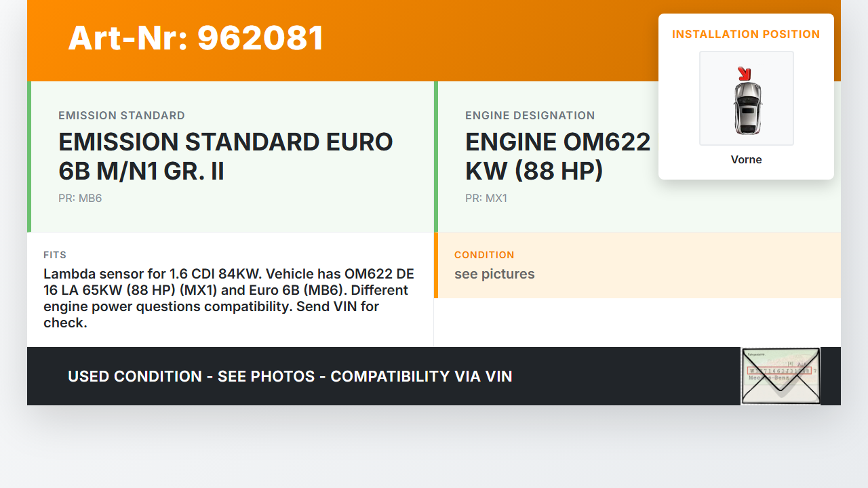
Task: Click the PR: MB6 code
Action: point(80,199)
